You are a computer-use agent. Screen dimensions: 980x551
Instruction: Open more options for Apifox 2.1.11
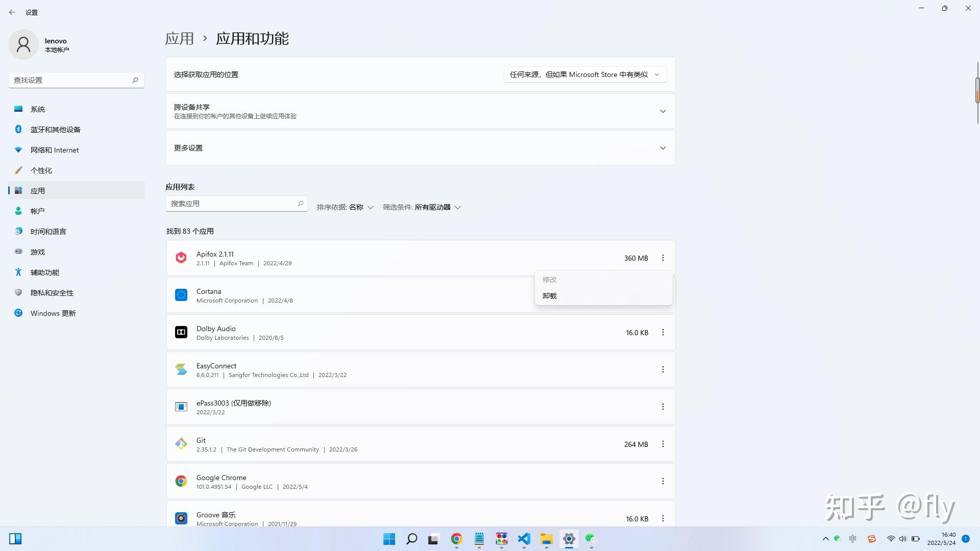click(x=663, y=258)
